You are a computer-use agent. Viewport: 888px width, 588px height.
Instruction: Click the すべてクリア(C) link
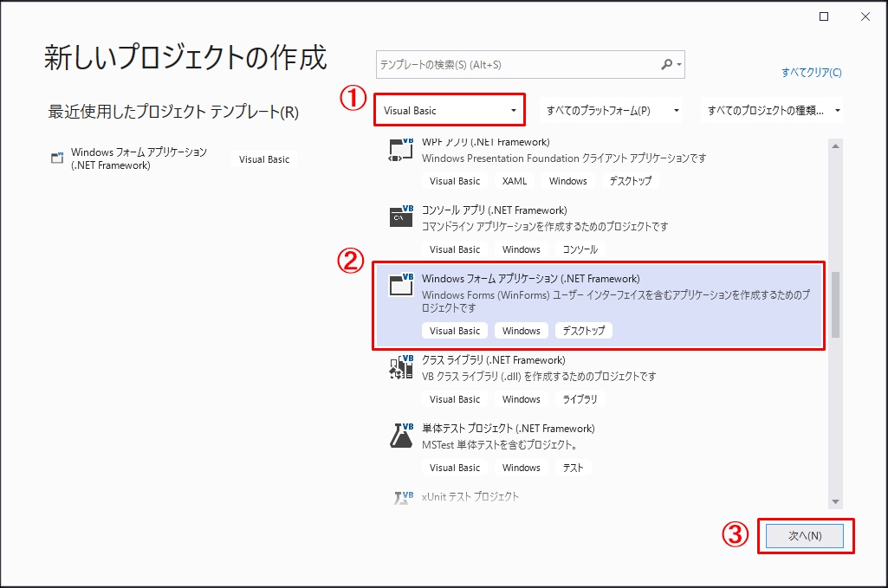coord(812,72)
